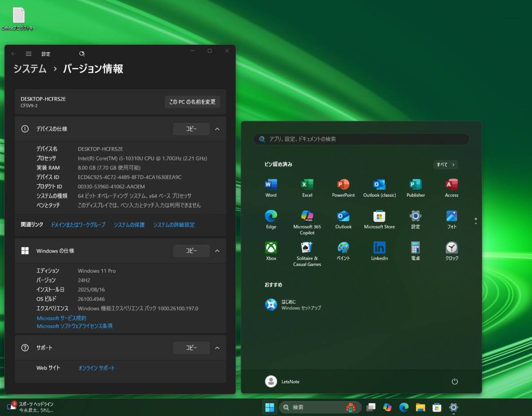The width and height of the screenshot is (532, 416).
Task: Collapse the Windows の仕様 section
Action: pyautogui.click(x=217, y=251)
